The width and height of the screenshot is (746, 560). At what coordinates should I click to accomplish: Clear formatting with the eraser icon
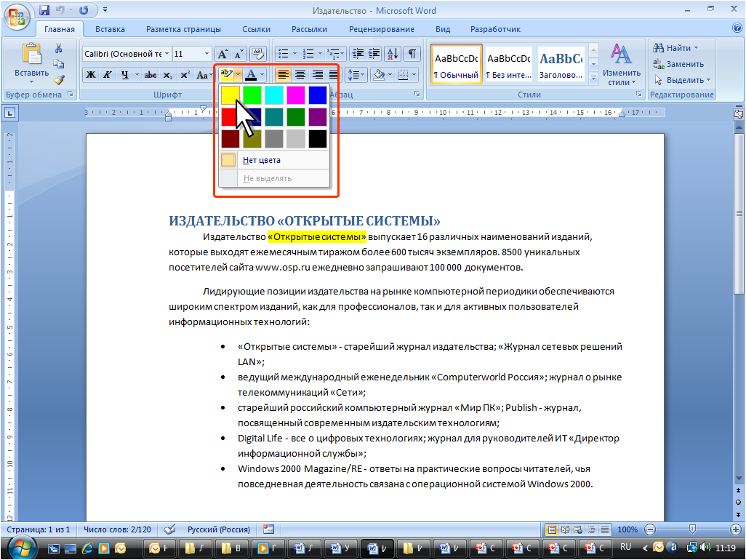pos(257,54)
